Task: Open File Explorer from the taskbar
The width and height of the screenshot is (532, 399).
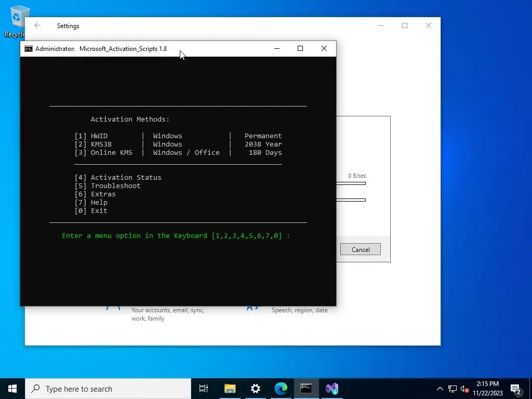Action: (230, 389)
